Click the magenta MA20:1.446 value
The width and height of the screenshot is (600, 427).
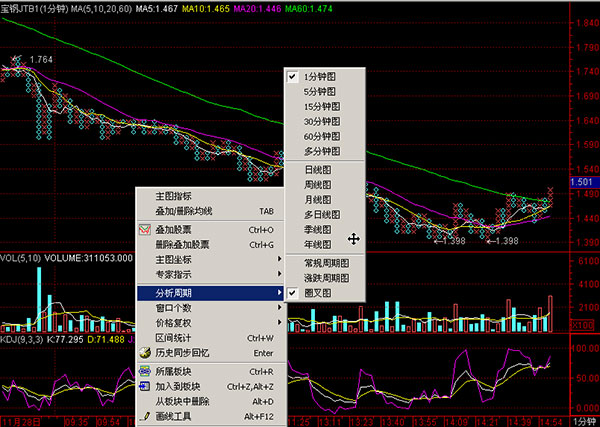[258, 8]
